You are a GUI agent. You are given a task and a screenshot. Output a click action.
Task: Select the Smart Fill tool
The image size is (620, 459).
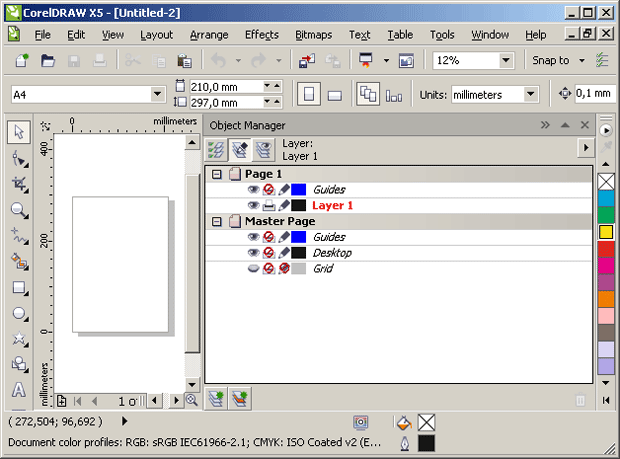[19, 262]
